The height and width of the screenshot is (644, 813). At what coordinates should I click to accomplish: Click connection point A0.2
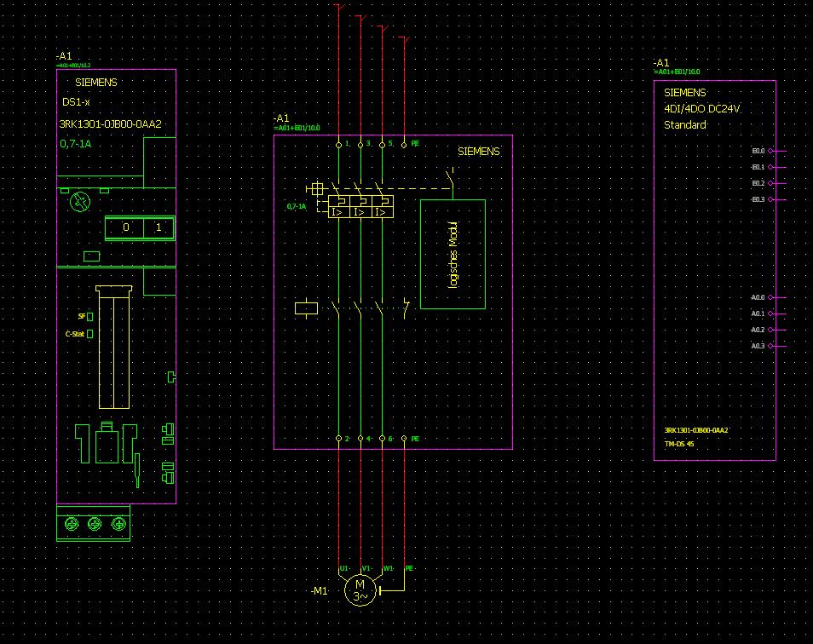tap(770, 330)
